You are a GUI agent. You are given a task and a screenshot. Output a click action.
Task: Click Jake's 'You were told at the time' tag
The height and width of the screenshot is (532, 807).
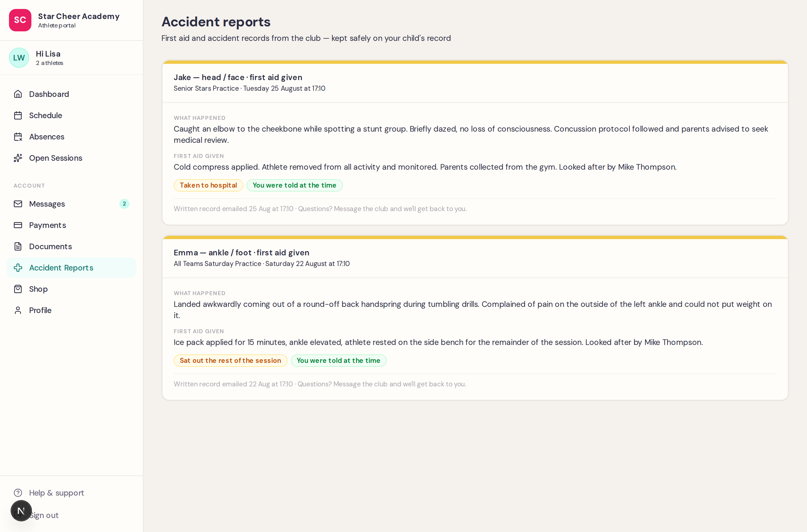click(294, 185)
